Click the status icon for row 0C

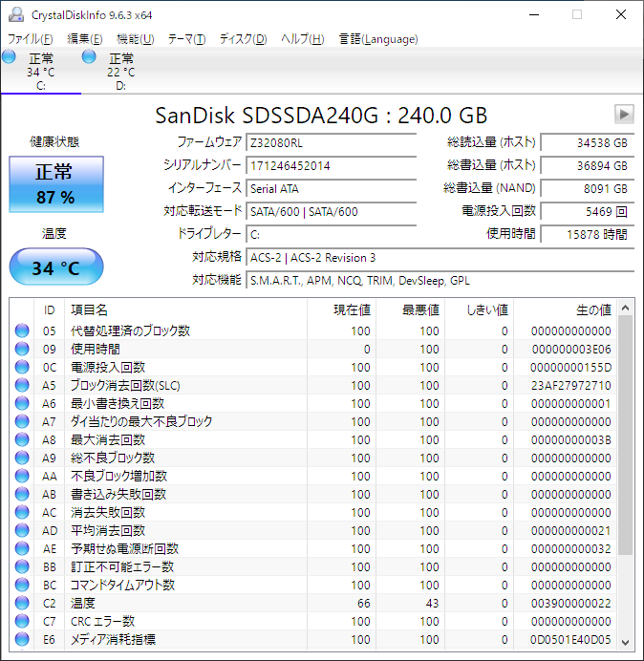[22, 367]
